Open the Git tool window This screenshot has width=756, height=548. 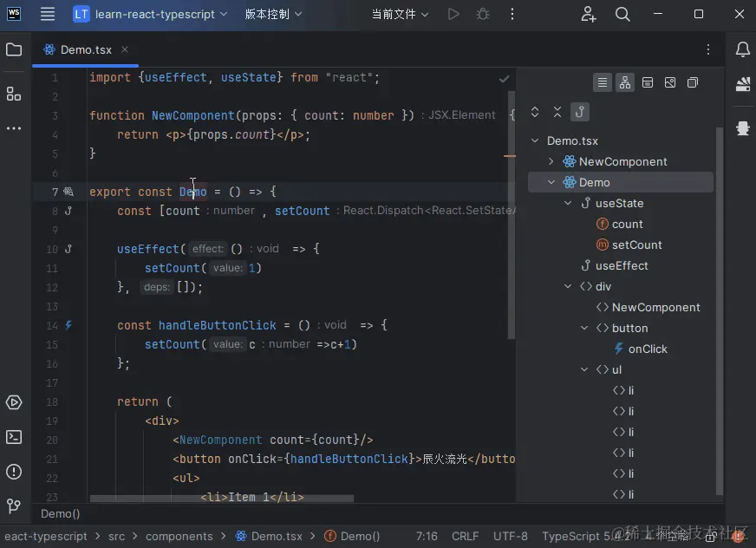(x=14, y=506)
